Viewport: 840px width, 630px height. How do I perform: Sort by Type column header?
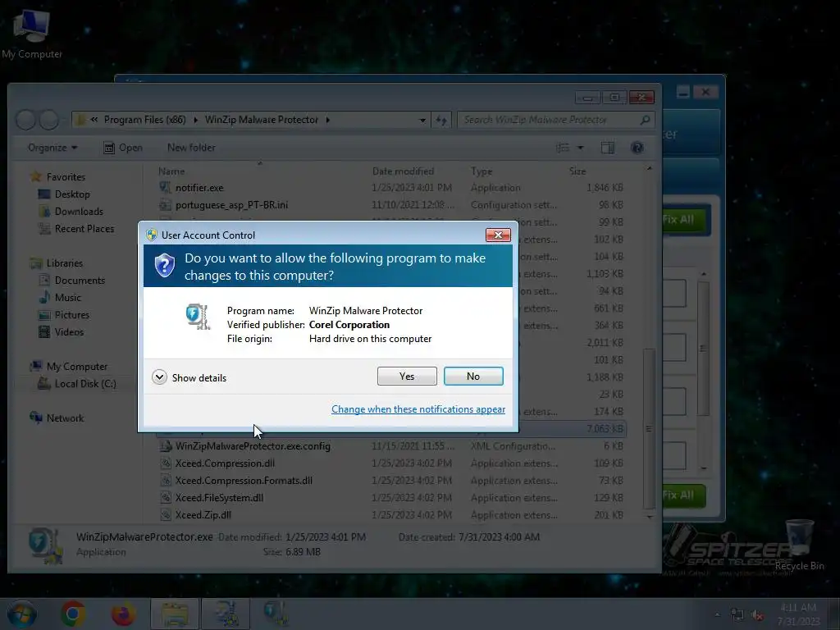click(481, 171)
